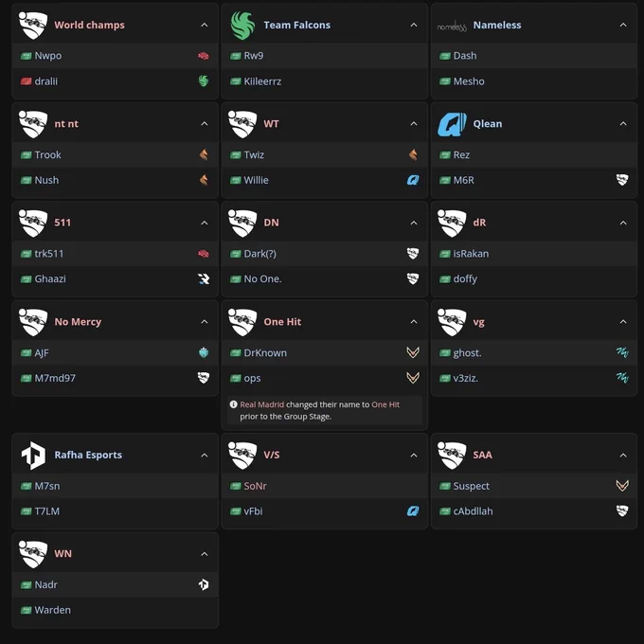Viewport: 644px width, 644px height.
Task: Collapse the WN team card
Action: click(205, 554)
